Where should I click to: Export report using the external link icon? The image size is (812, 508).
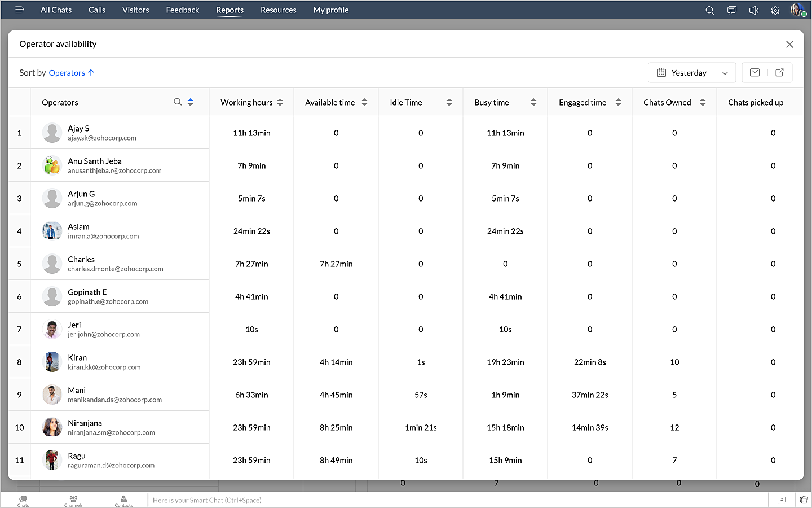tap(779, 72)
